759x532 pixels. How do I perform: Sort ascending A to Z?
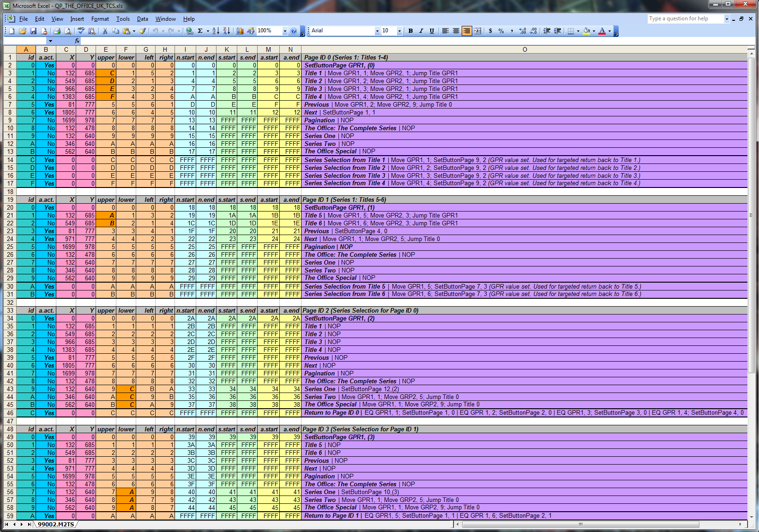(x=216, y=31)
